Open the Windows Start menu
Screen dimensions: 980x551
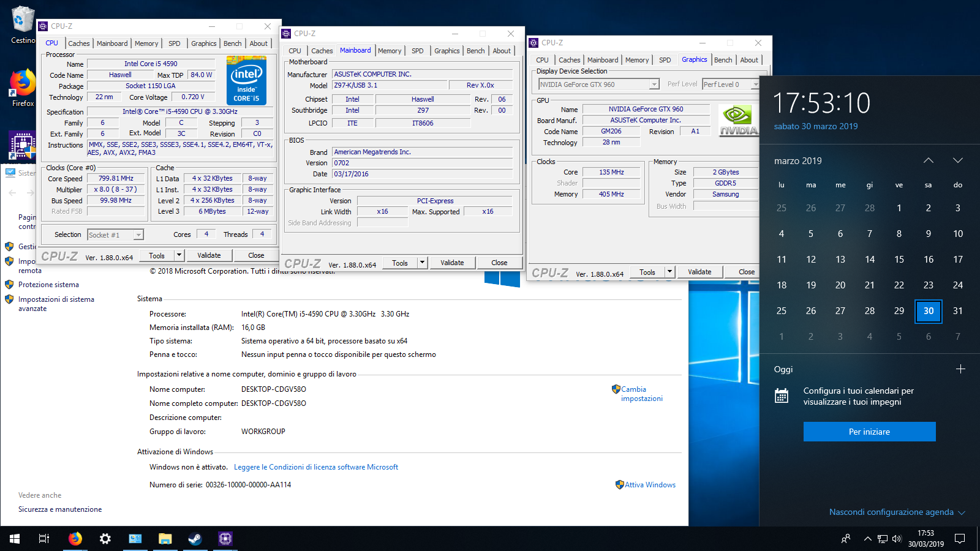click(15, 539)
